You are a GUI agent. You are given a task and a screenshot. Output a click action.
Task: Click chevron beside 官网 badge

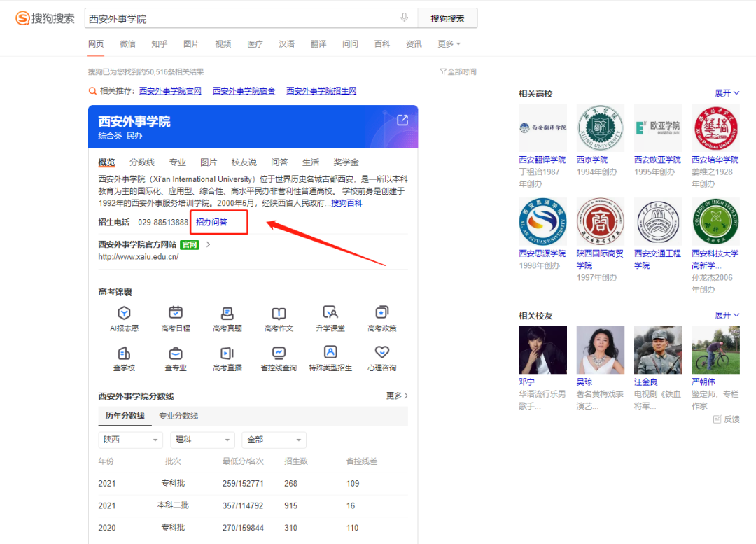pyautogui.click(x=208, y=244)
